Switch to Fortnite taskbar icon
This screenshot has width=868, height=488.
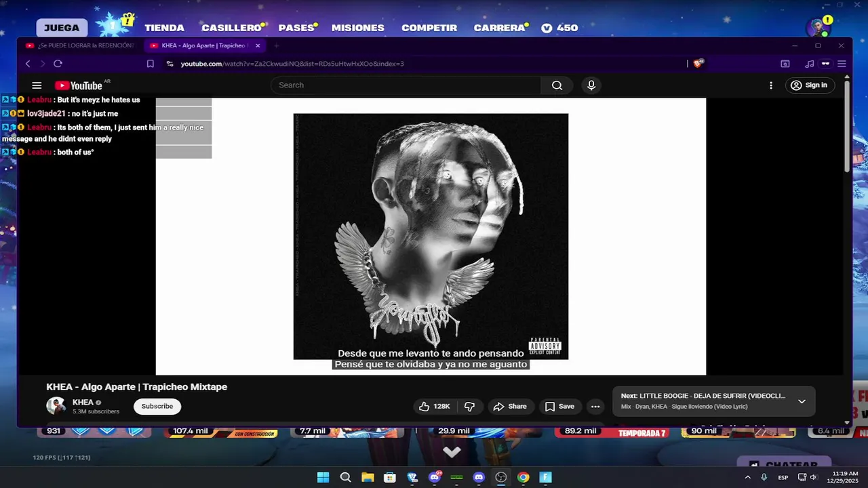pyautogui.click(x=545, y=477)
